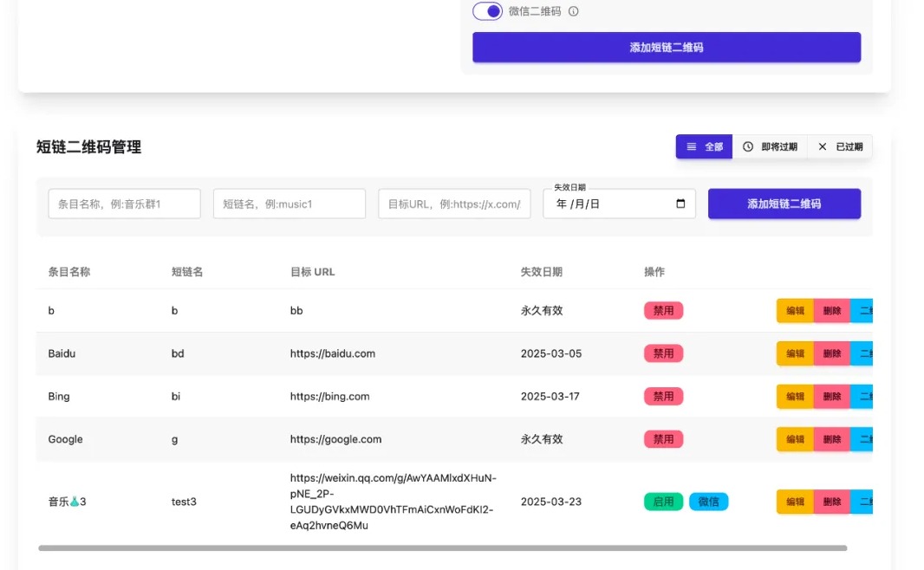The height and width of the screenshot is (570, 924).
Task: Click 删除 on the Bing row
Action: (x=831, y=396)
